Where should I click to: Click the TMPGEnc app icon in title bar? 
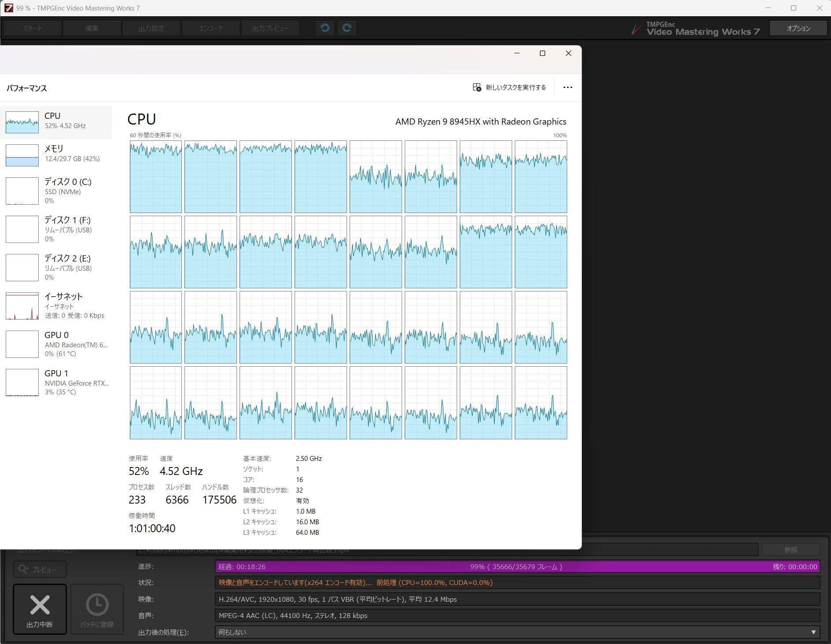(x=8, y=8)
